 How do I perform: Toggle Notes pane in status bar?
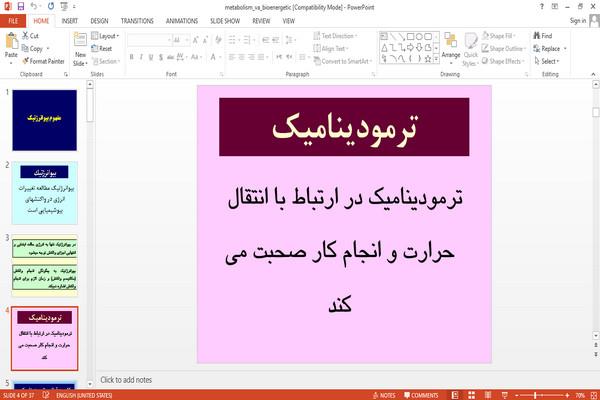(x=384, y=395)
